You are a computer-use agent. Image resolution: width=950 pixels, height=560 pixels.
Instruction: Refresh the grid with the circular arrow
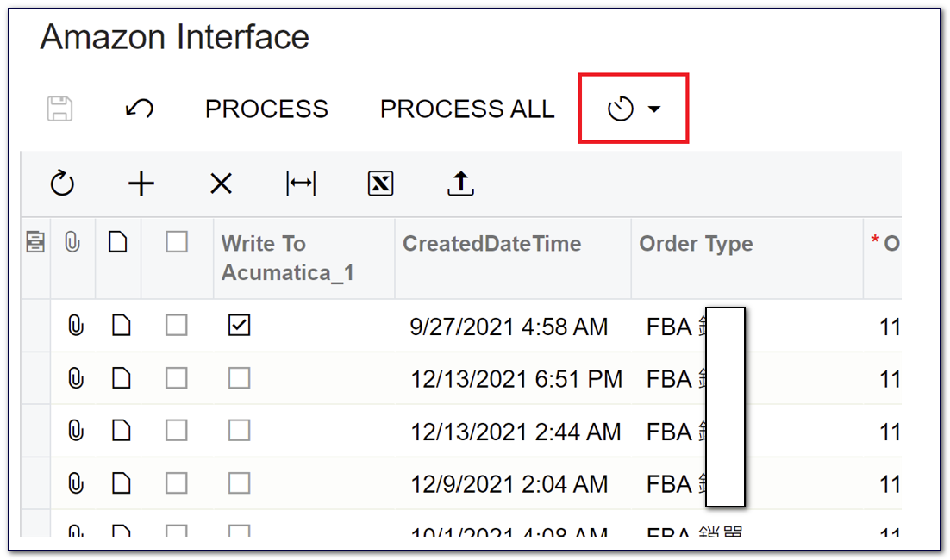point(62,184)
